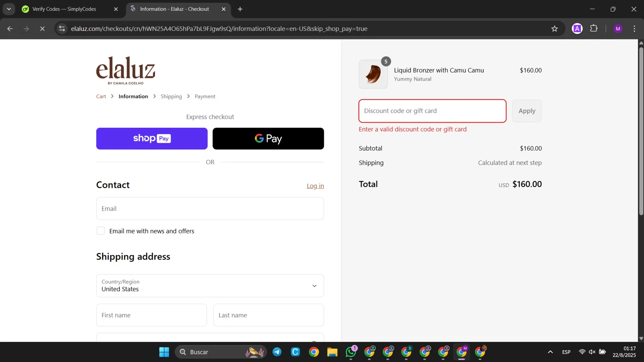The width and height of the screenshot is (644, 362).
Task: Open the clock and date 22/8/2025
Action: point(624,352)
